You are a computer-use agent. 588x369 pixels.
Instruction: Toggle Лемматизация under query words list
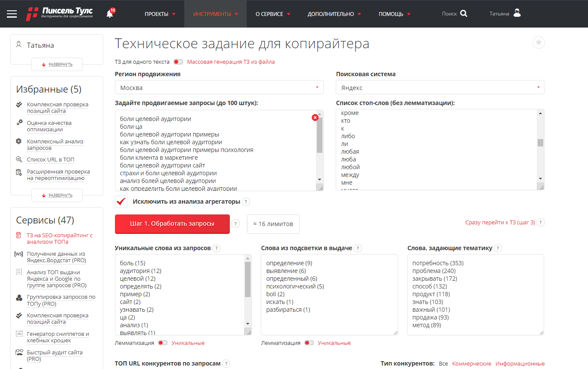coord(162,343)
